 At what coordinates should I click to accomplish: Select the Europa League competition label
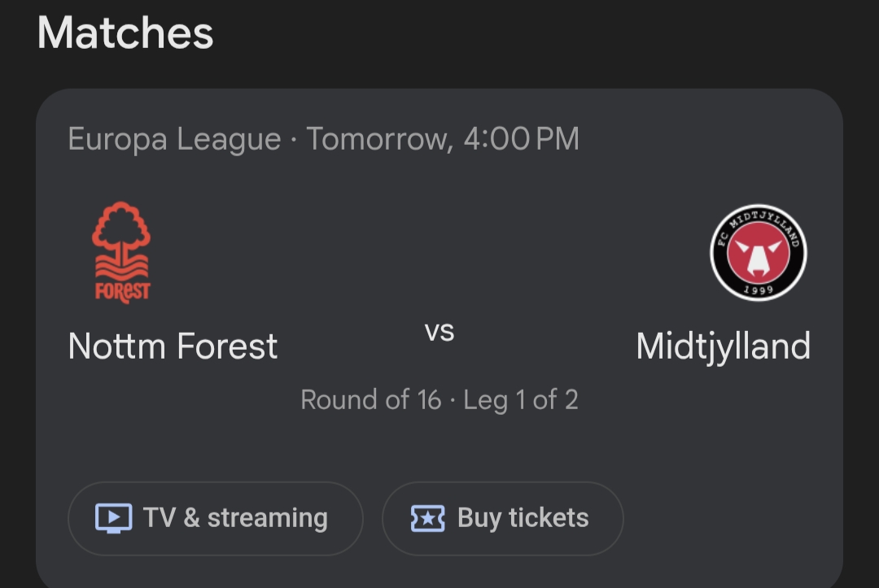pyautogui.click(x=174, y=139)
